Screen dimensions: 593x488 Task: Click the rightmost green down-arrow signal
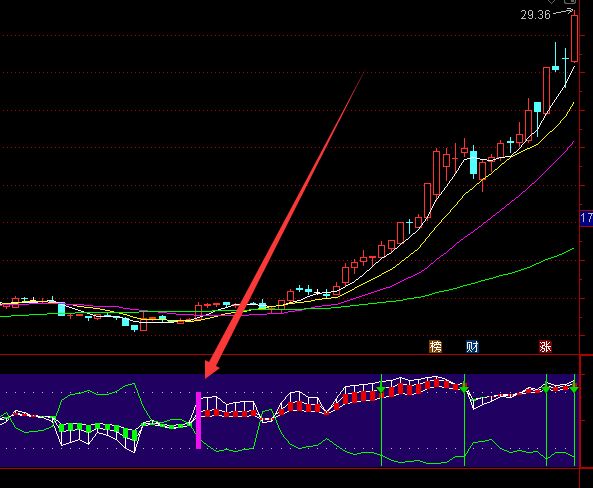(574, 389)
